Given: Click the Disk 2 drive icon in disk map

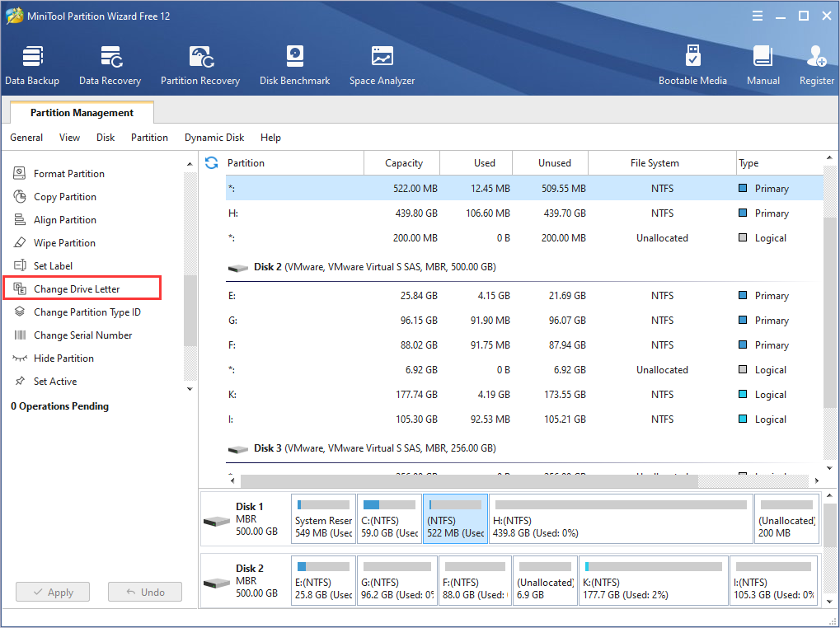Looking at the screenshot, I should (x=217, y=582).
